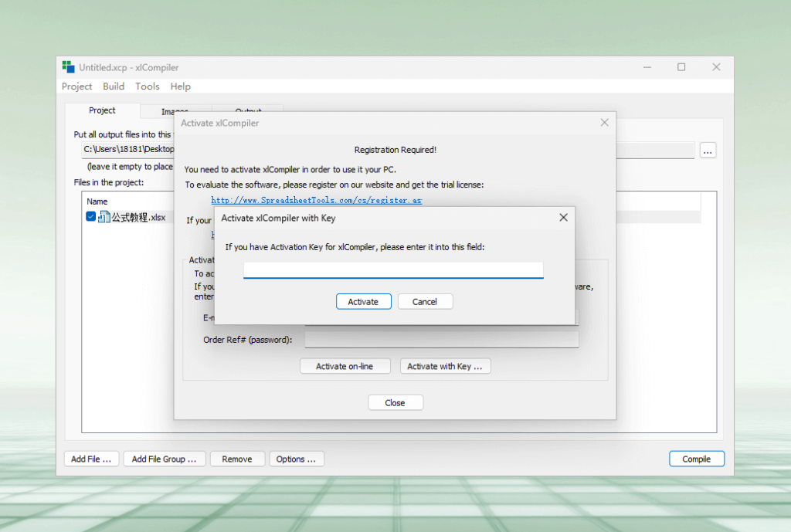
Task: Click inside the activation key entry field
Action: coord(392,269)
